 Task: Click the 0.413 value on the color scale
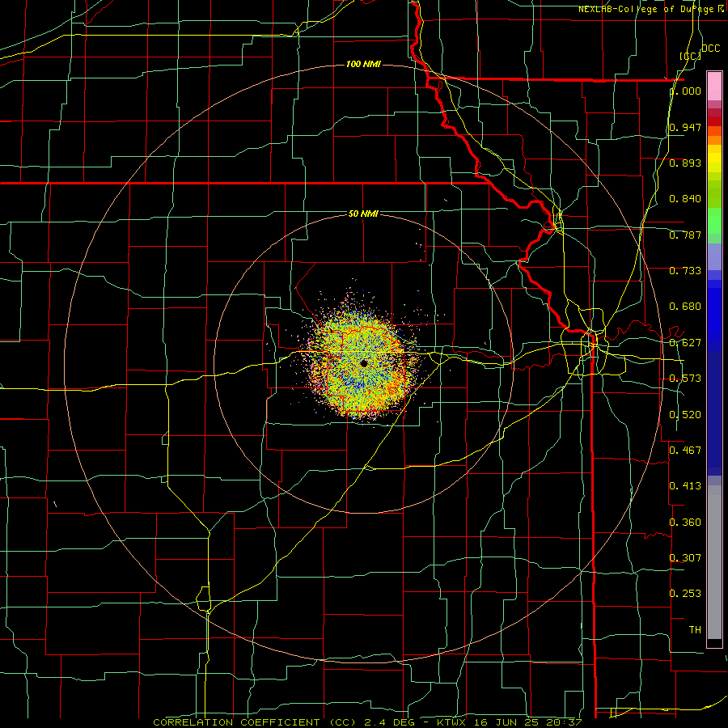pos(685,486)
